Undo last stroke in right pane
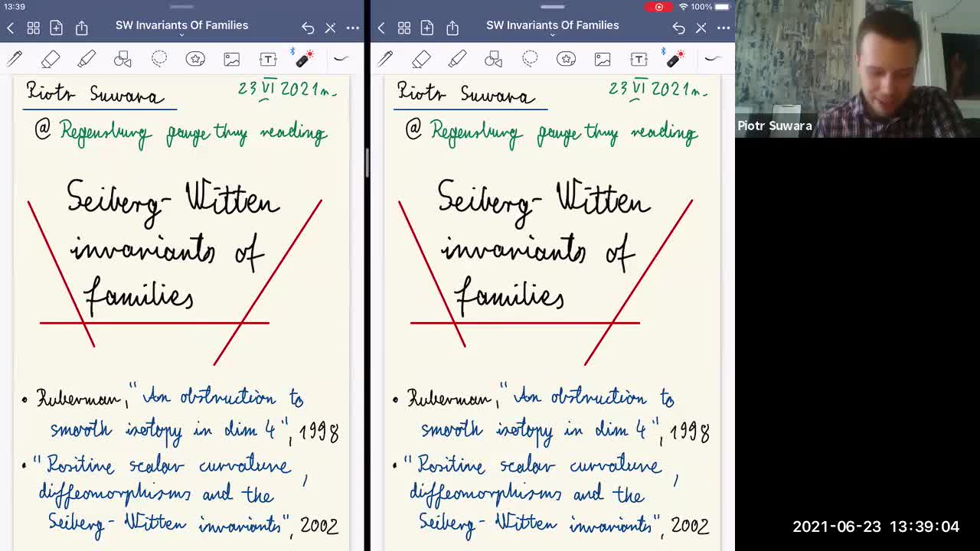980x551 pixels. tap(678, 28)
